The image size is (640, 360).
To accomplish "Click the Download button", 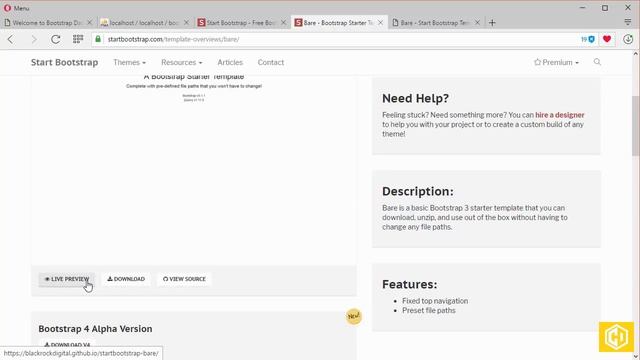I will tap(126, 279).
